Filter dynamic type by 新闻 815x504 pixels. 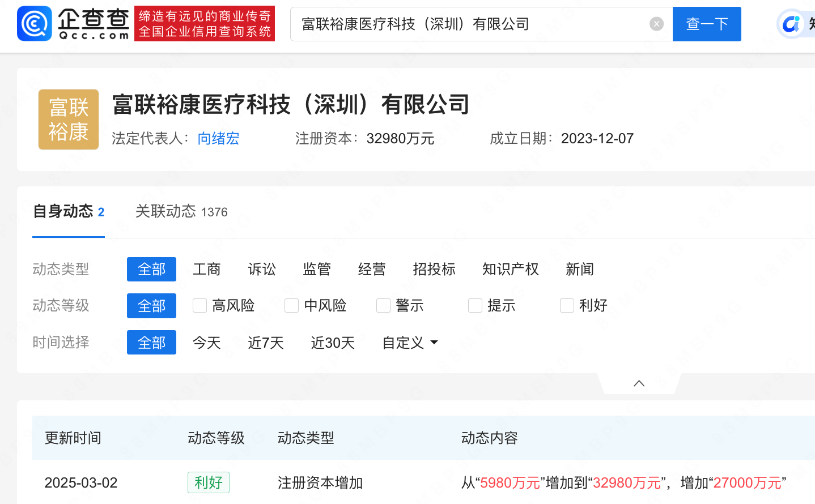(x=579, y=269)
